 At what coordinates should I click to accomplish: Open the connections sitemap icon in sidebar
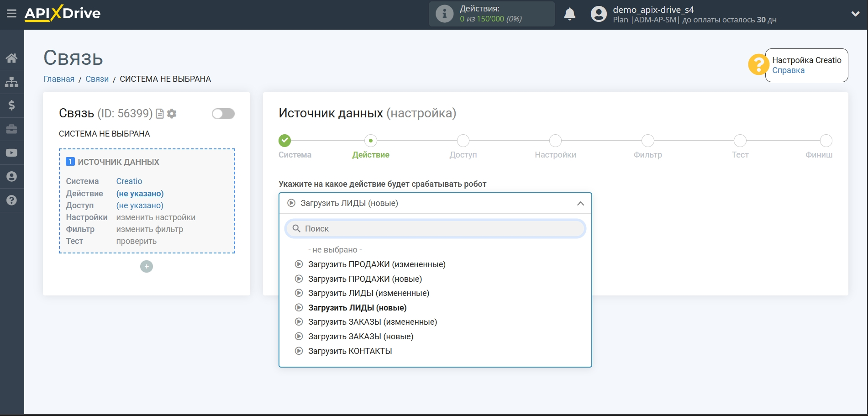[x=11, y=82]
